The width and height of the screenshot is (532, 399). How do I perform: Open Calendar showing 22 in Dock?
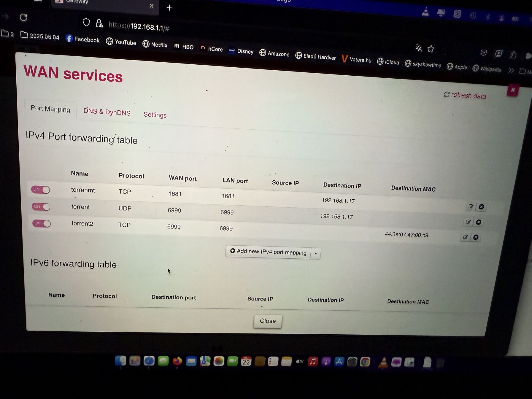[x=246, y=361]
